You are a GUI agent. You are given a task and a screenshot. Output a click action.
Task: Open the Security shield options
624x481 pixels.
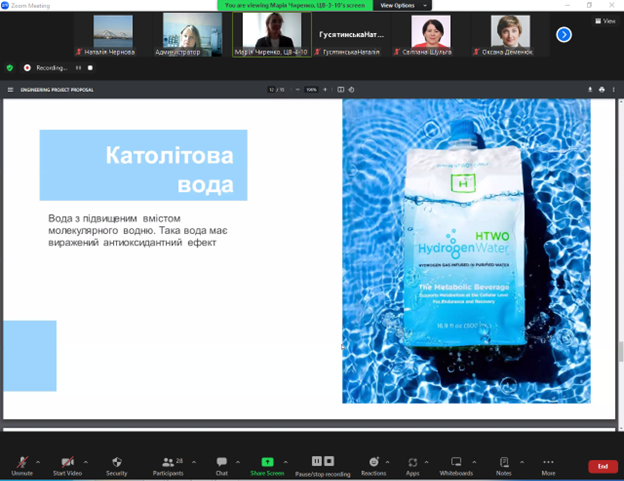117,464
